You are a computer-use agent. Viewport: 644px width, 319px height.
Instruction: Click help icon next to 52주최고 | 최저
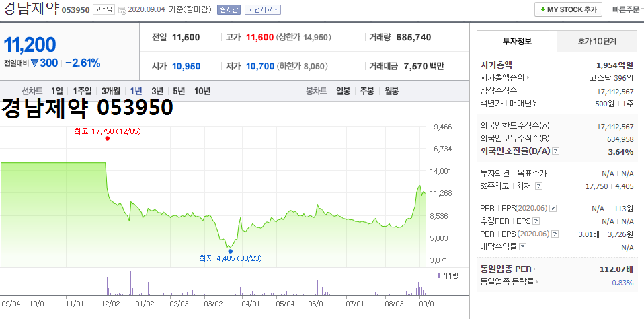click(539, 186)
